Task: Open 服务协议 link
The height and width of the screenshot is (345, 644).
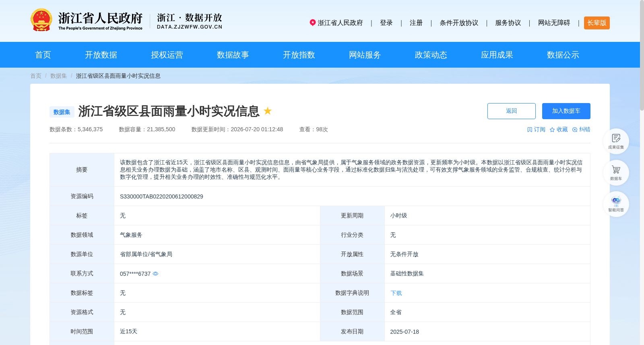Action: point(508,23)
